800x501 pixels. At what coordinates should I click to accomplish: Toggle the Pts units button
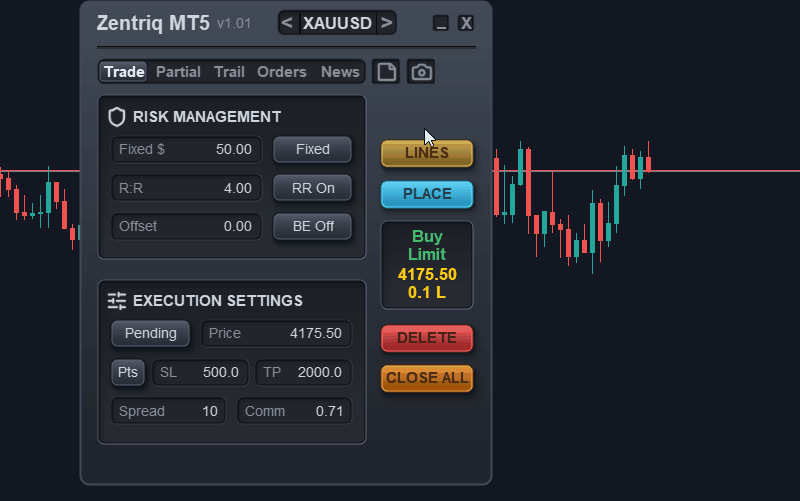click(x=128, y=372)
